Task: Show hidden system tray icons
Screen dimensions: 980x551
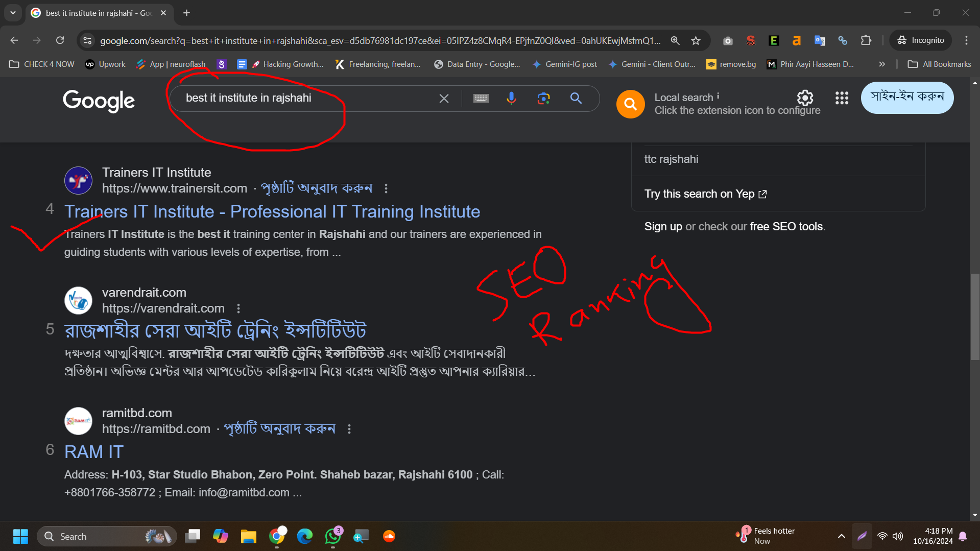Action: coord(841,536)
